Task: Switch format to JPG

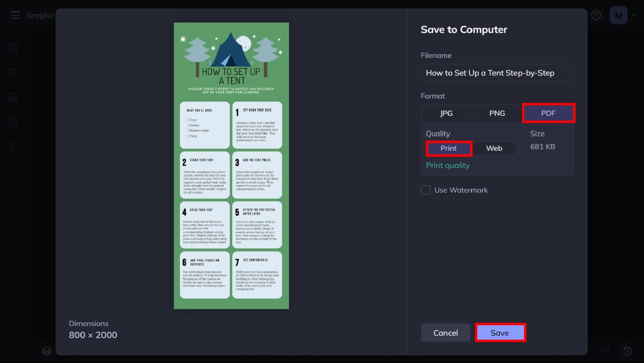Action: point(446,113)
